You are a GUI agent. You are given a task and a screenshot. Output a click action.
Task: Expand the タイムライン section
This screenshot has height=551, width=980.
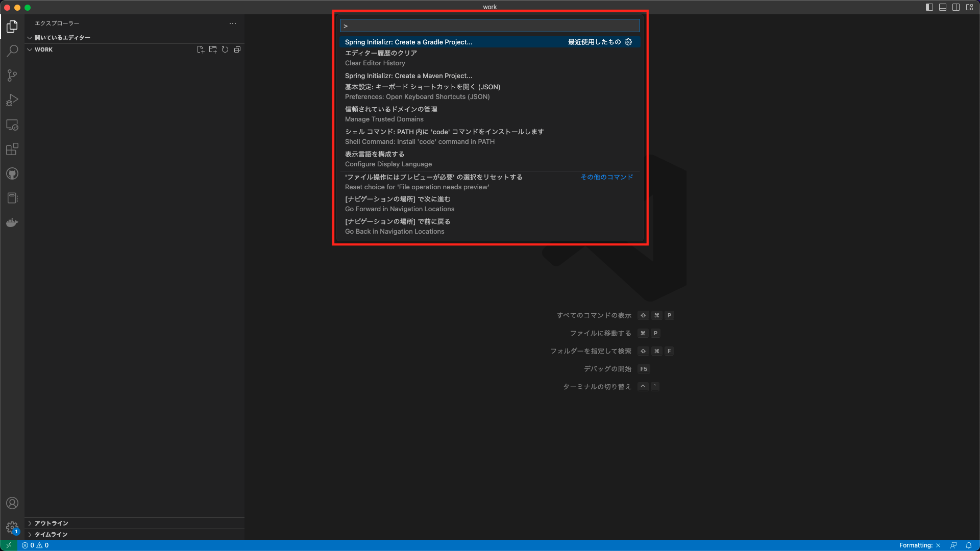[51, 534]
